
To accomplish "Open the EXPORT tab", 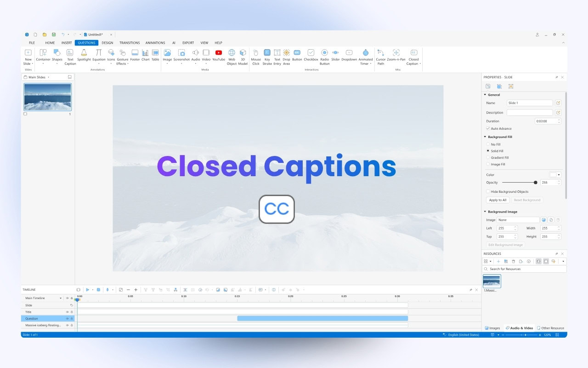I will [x=188, y=43].
